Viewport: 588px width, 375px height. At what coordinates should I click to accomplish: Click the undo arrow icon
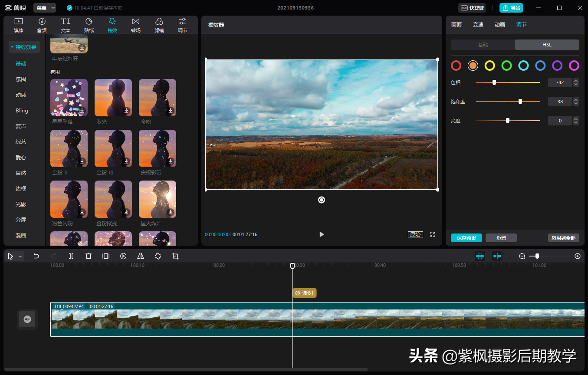click(x=36, y=256)
